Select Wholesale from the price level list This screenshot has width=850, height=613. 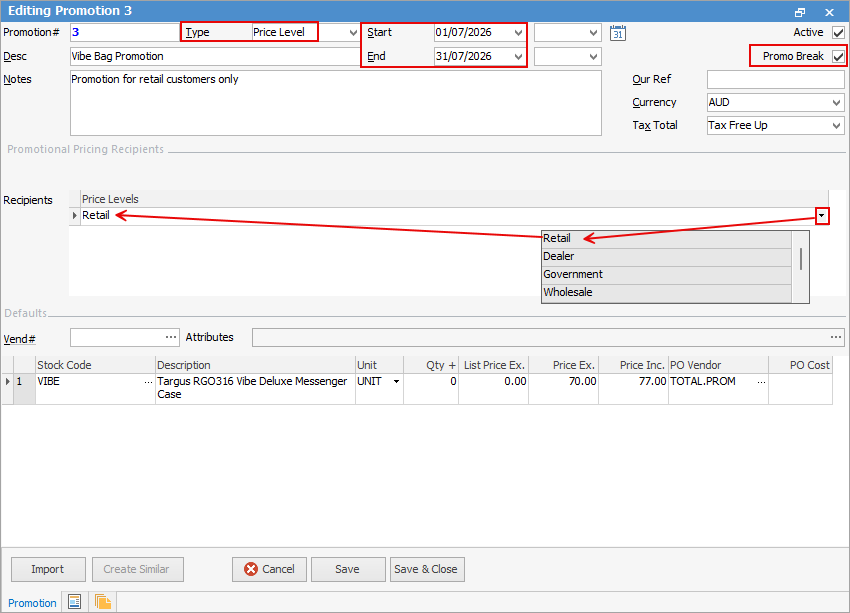pos(666,292)
